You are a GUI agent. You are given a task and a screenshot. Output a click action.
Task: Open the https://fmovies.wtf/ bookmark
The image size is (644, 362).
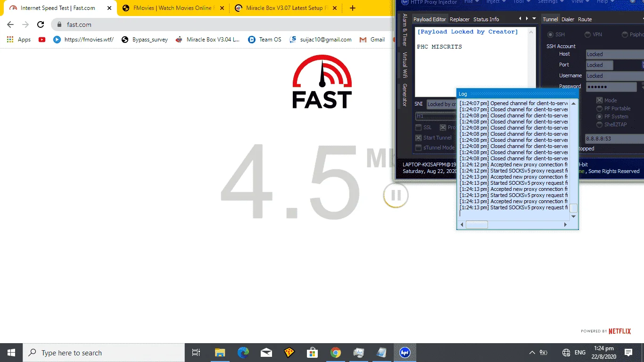point(83,40)
